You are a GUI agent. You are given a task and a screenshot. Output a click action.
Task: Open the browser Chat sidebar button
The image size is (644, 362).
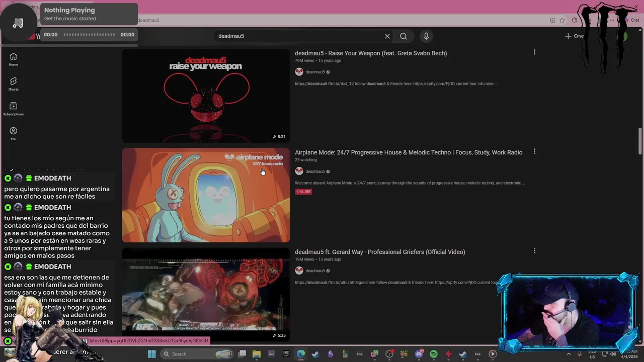(x=632, y=20)
